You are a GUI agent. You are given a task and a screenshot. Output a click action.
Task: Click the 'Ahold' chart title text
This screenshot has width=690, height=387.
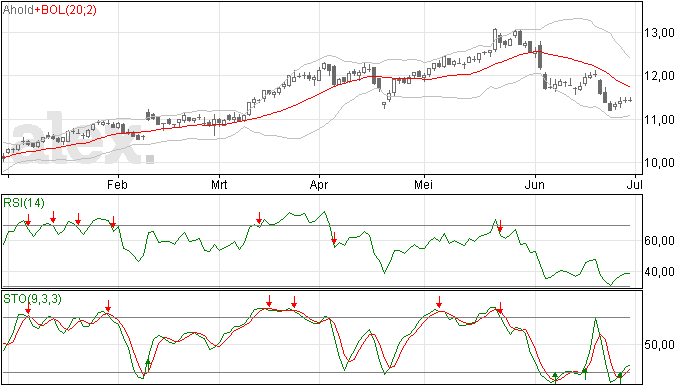point(18,10)
